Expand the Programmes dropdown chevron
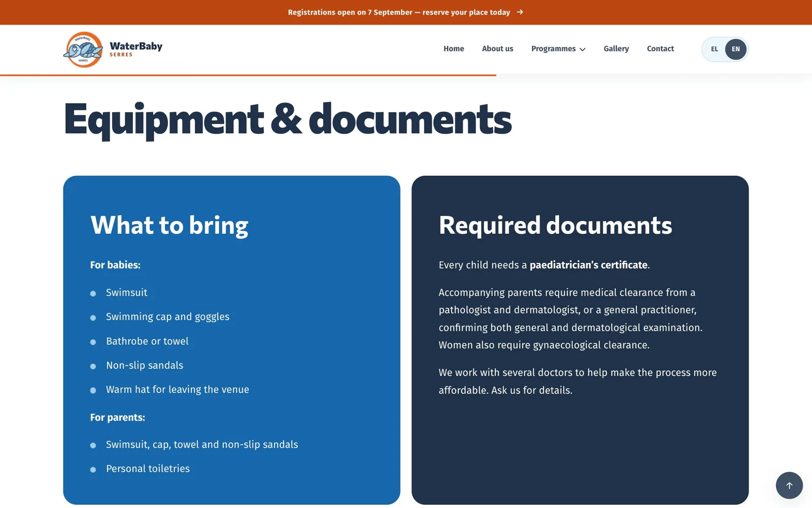This screenshot has width=812, height=508. pos(583,49)
